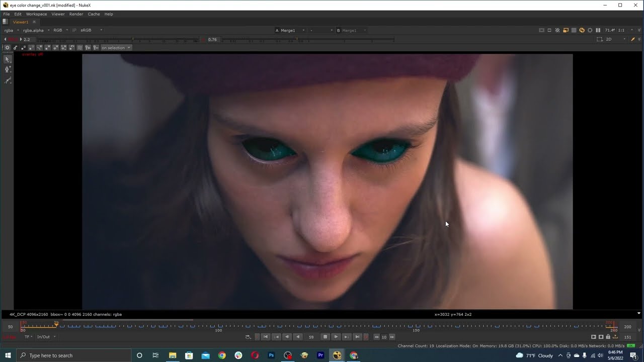
Task: Toggle the IP input process button
Action: tap(74, 30)
